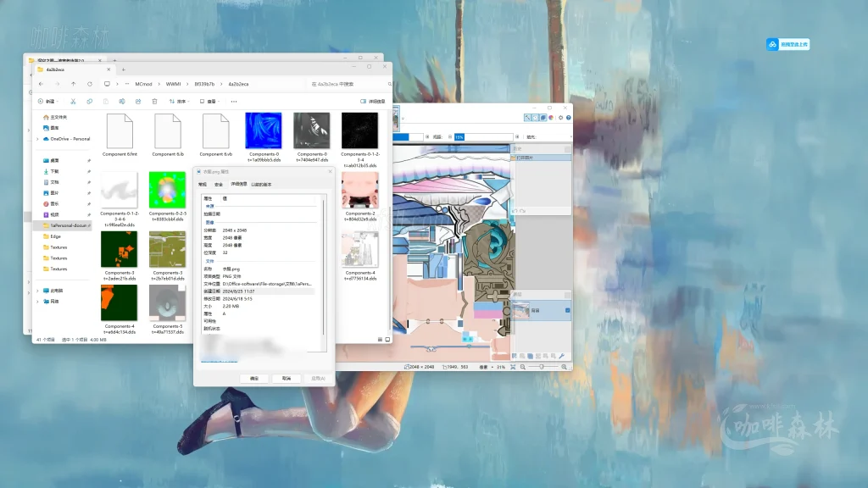Viewport: 868px width, 488px height.
Task: Open chevron after WWMI breadcrumb
Action: (187, 84)
